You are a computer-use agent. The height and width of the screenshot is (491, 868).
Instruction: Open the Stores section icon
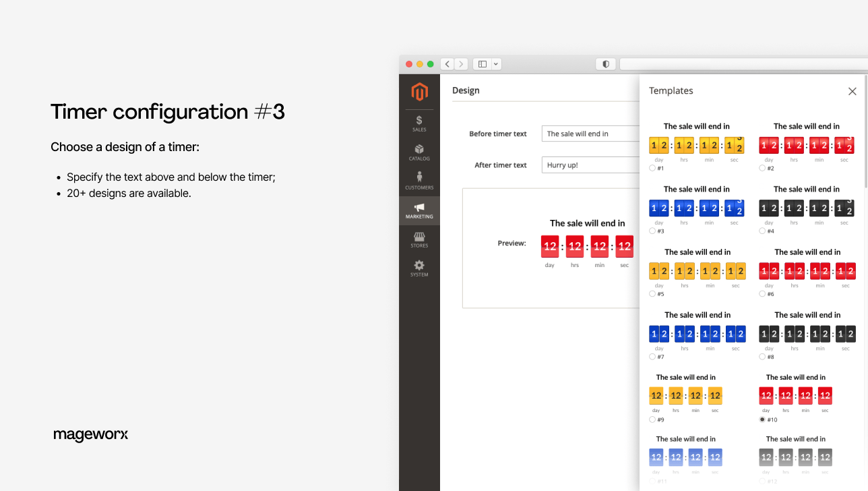tap(419, 237)
